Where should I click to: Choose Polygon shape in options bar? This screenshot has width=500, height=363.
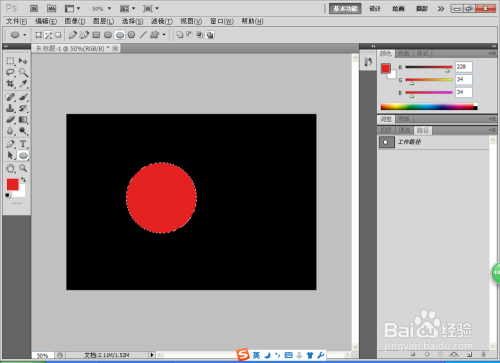[x=132, y=35]
